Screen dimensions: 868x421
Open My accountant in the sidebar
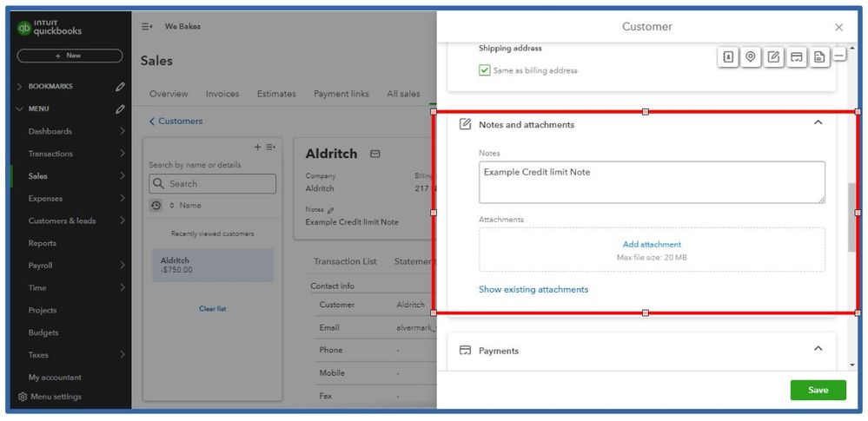pyautogui.click(x=55, y=378)
